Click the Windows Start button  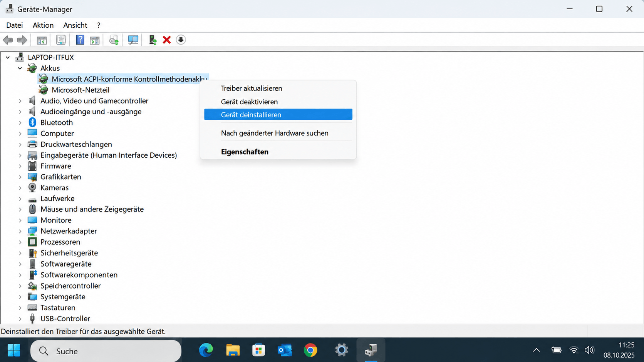(x=14, y=350)
